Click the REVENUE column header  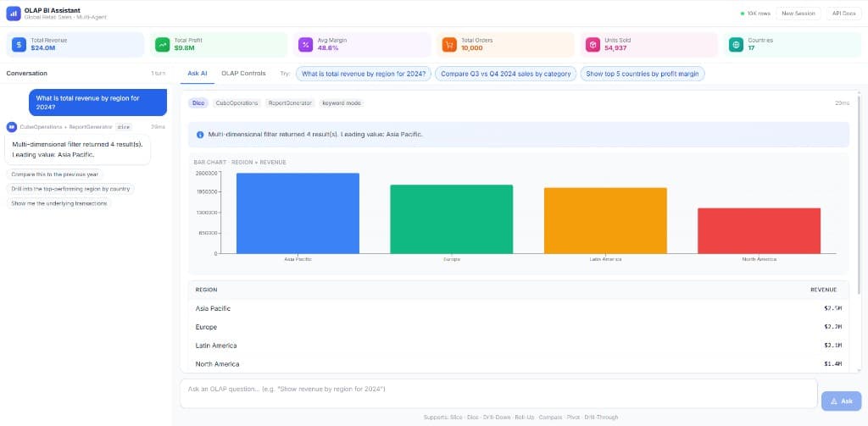pos(824,290)
